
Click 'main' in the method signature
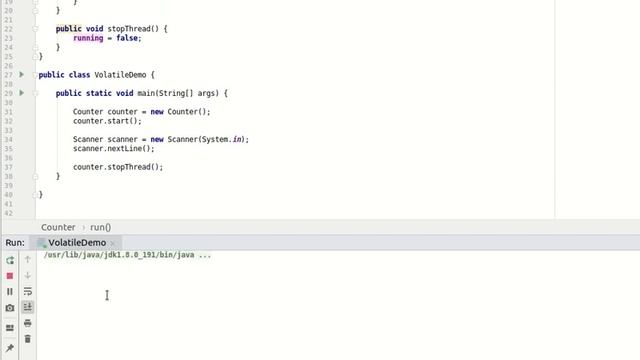click(146, 93)
